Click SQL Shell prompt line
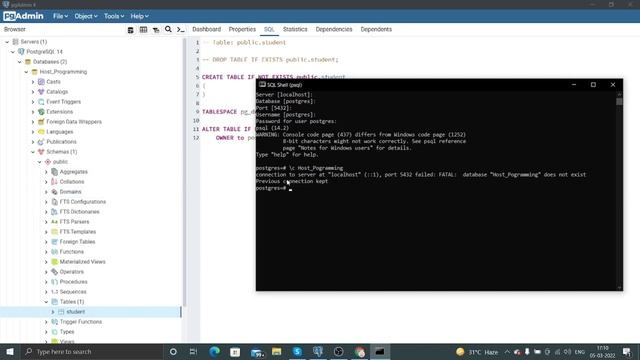The width and height of the screenshot is (640, 360). click(x=273, y=188)
